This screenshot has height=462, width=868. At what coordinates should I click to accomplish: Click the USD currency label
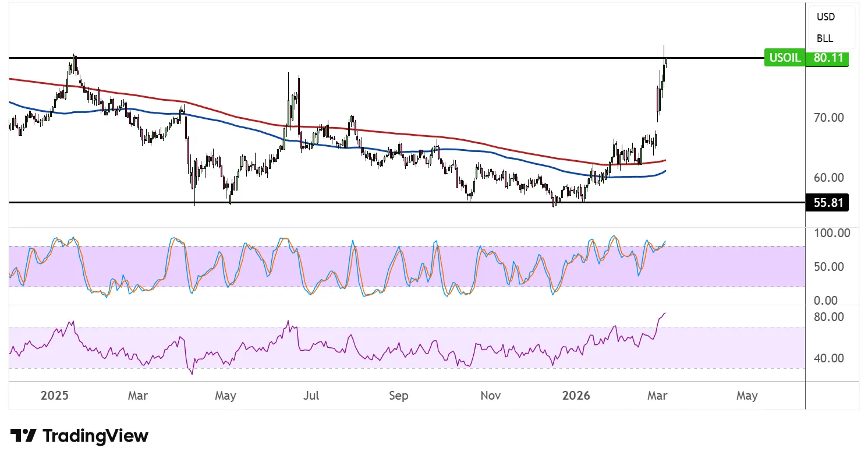(826, 17)
